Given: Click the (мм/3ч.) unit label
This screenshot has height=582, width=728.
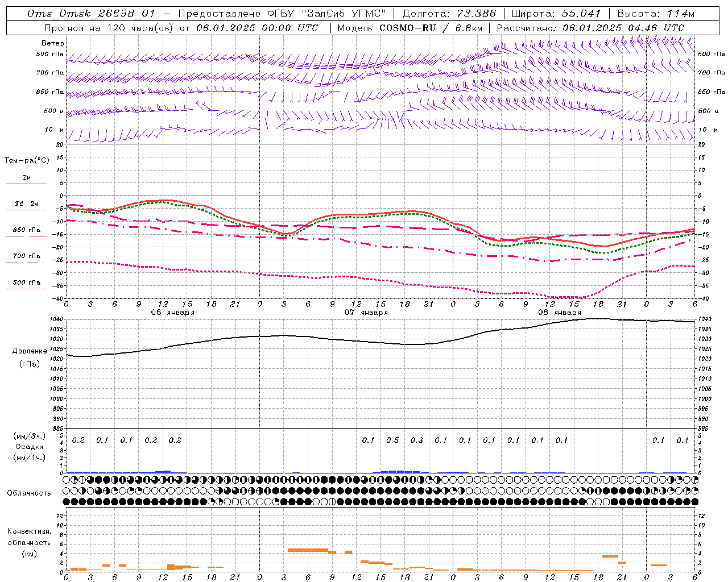Looking at the screenshot, I should click(x=30, y=436).
